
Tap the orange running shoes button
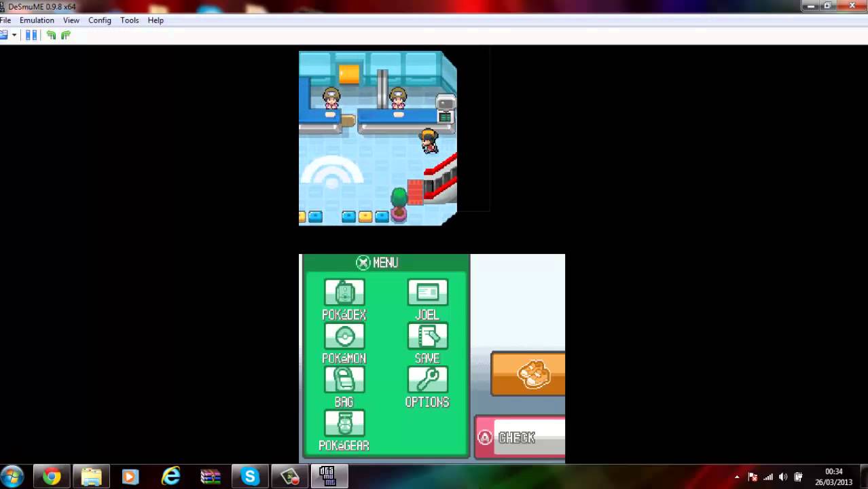(x=528, y=374)
